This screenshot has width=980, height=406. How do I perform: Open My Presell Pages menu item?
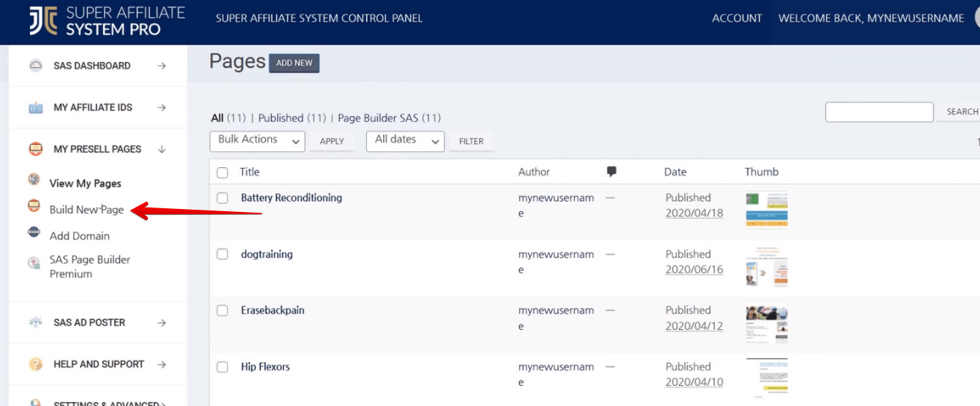(x=98, y=149)
